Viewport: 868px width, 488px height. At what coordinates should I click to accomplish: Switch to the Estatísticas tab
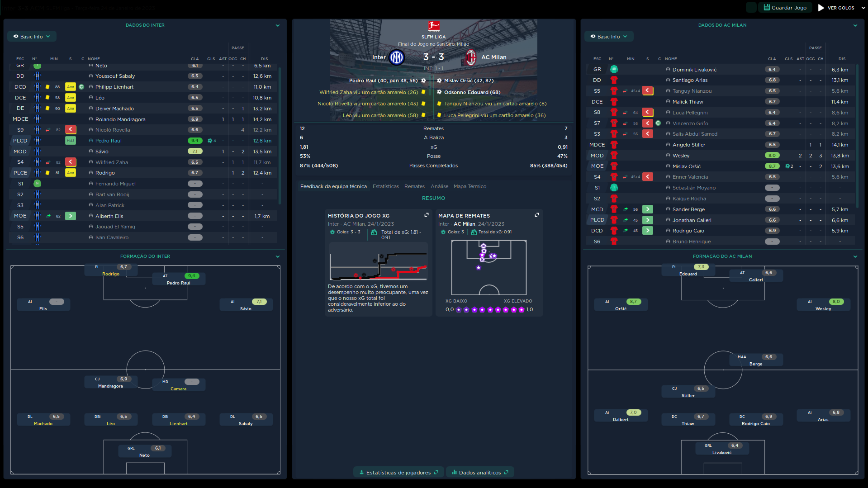pyautogui.click(x=386, y=186)
